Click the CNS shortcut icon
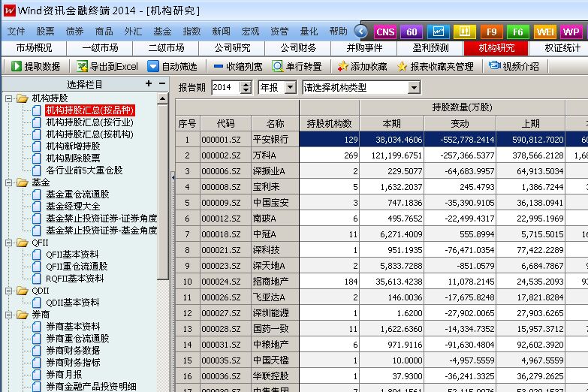 [385, 32]
